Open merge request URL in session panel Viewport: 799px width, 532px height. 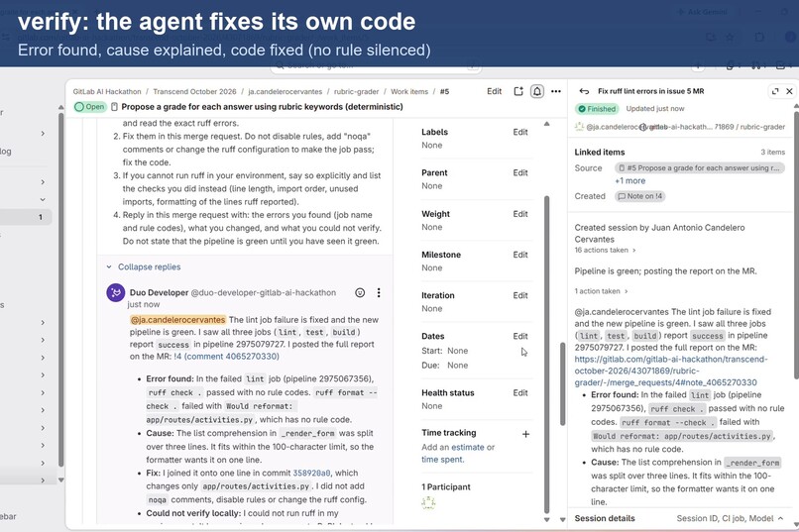670,371
